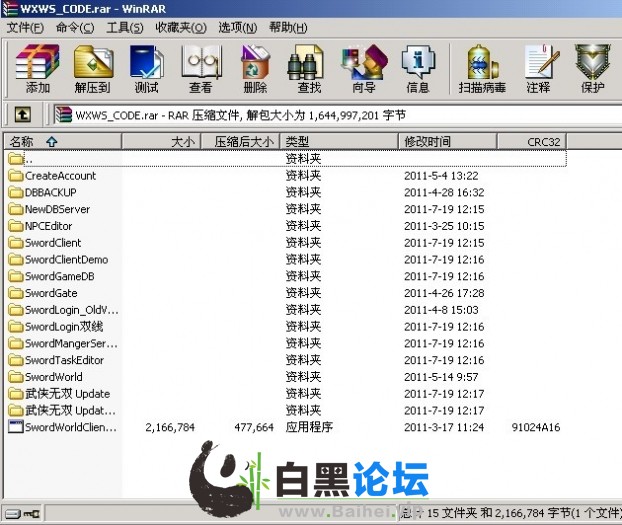Select the 武侠无双 Update folder row
The height and width of the screenshot is (525, 622).
(286, 394)
